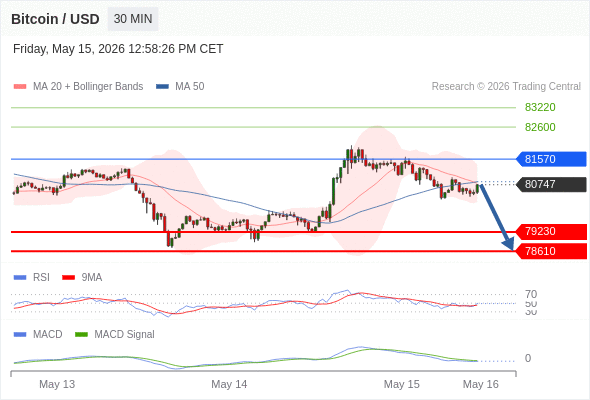590x400 pixels.
Task: Toggle the MA 20 + Bollinger Bands legend label
Action: pos(88,87)
